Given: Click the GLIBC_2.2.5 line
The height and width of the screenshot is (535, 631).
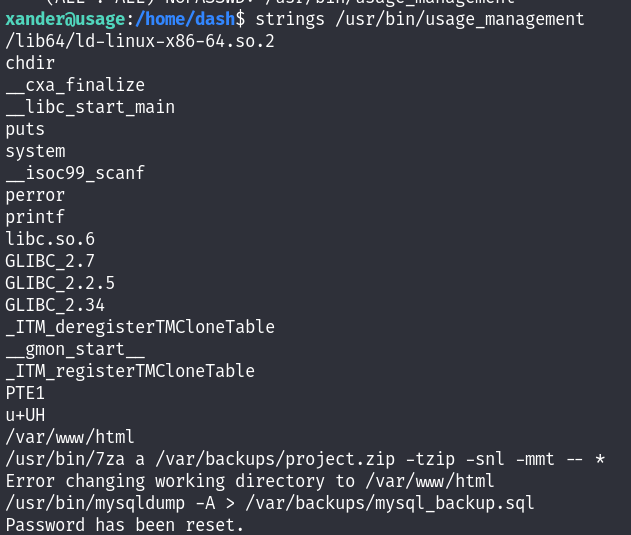Looking at the screenshot, I should coord(60,283).
